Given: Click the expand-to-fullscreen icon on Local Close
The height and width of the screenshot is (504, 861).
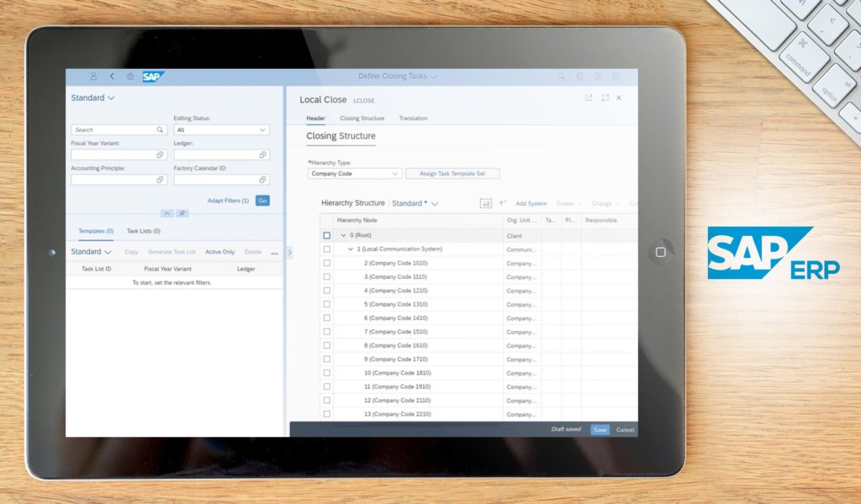Looking at the screenshot, I should [605, 97].
